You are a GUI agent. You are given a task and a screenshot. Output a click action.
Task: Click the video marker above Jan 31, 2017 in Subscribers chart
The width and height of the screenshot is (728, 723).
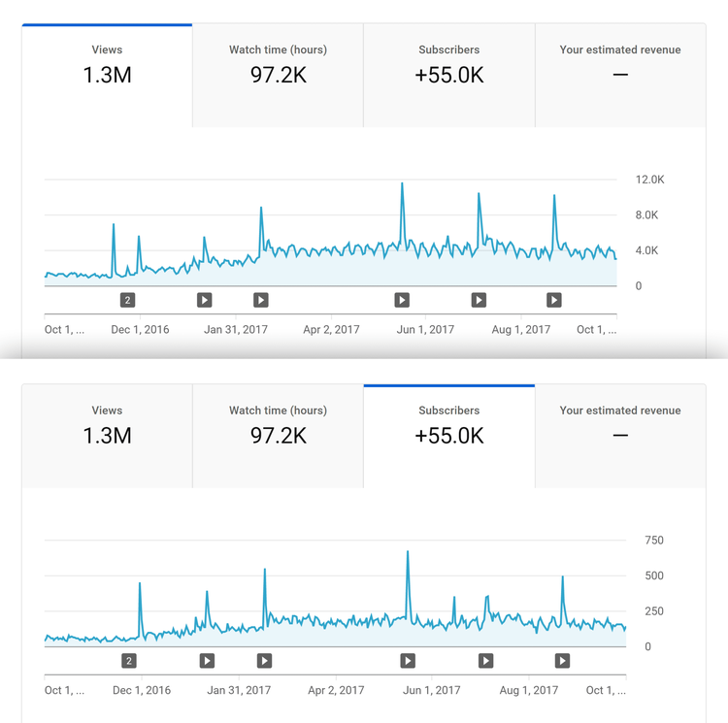tap(265, 661)
